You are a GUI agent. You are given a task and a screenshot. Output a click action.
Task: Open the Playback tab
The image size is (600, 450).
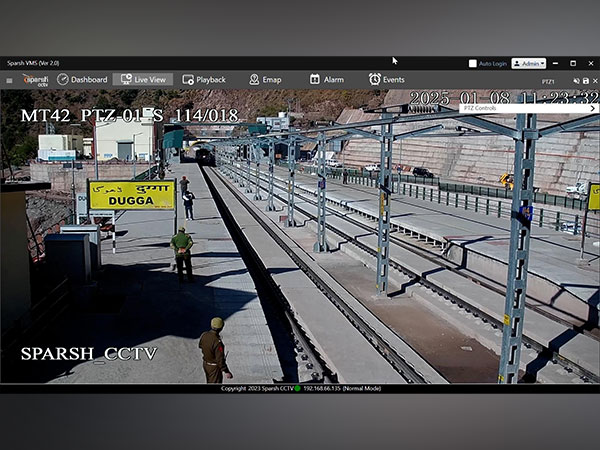pyautogui.click(x=204, y=80)
